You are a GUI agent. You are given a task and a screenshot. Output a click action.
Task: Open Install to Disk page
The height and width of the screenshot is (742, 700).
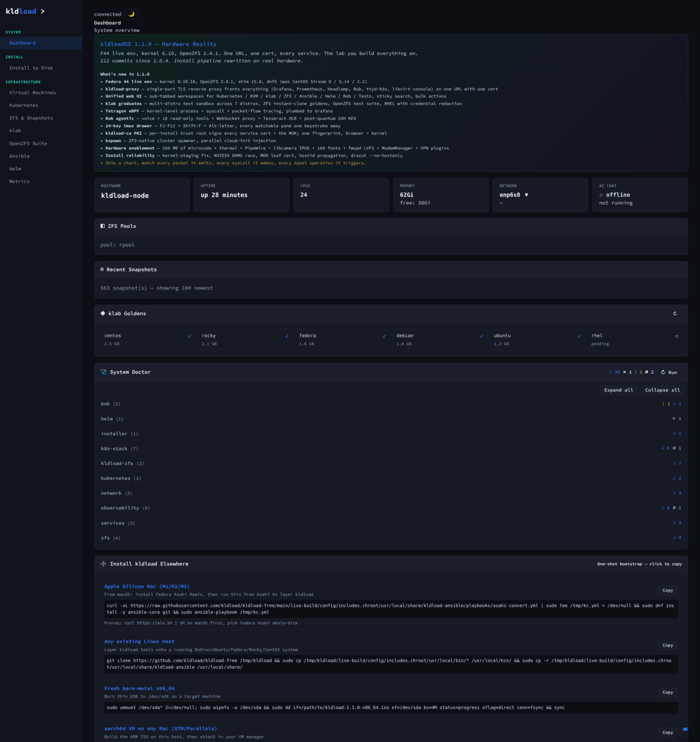click(x=41, y=68)
